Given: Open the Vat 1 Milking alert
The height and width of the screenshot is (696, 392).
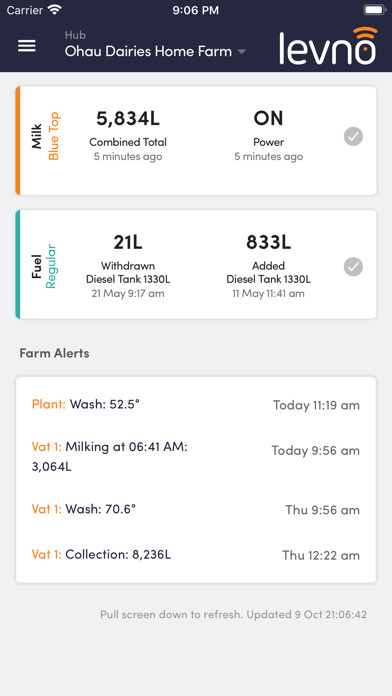Looking at the screenshot, I should tap(196, 457).
